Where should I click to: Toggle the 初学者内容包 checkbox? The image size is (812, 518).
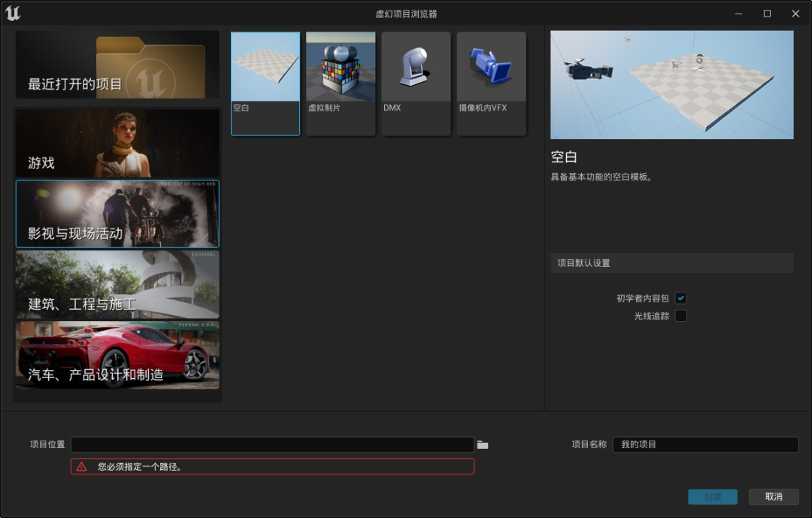coord(681,298)
